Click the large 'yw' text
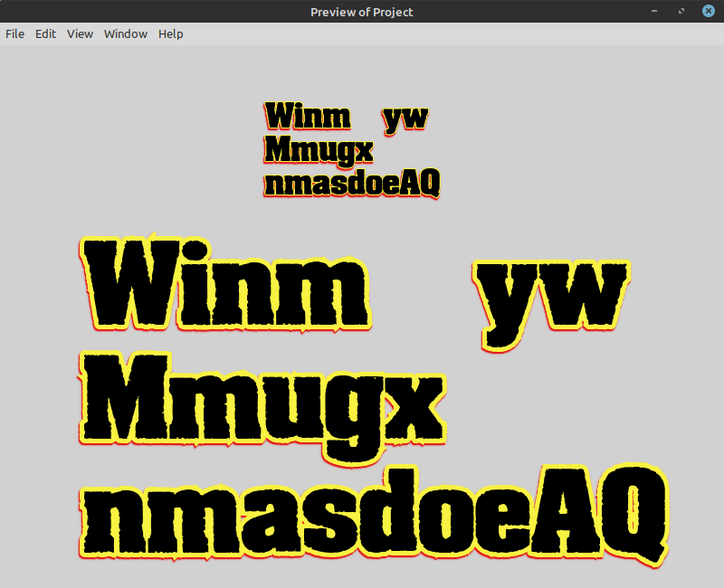This screenshot has height=588, width=724. 552,305
